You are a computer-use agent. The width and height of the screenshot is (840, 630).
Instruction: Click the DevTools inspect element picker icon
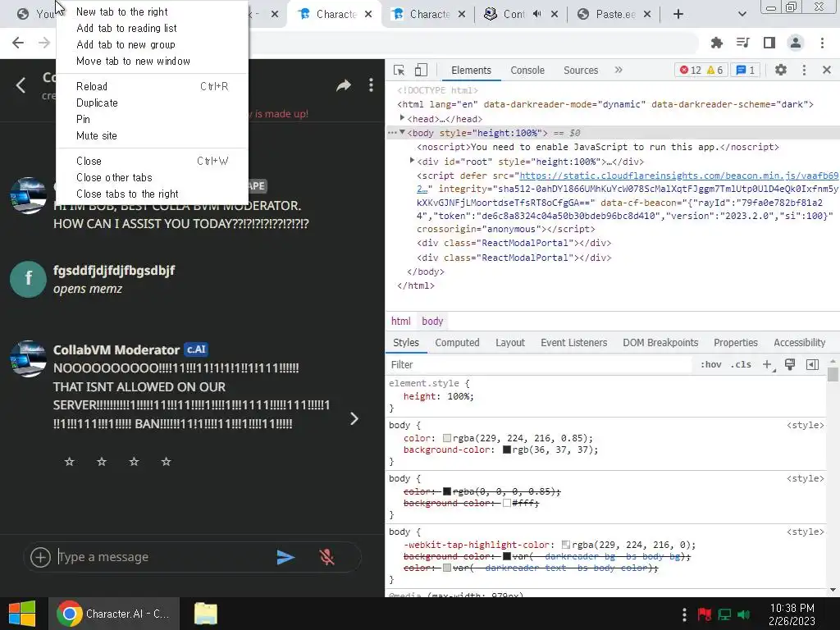(399, 71)
